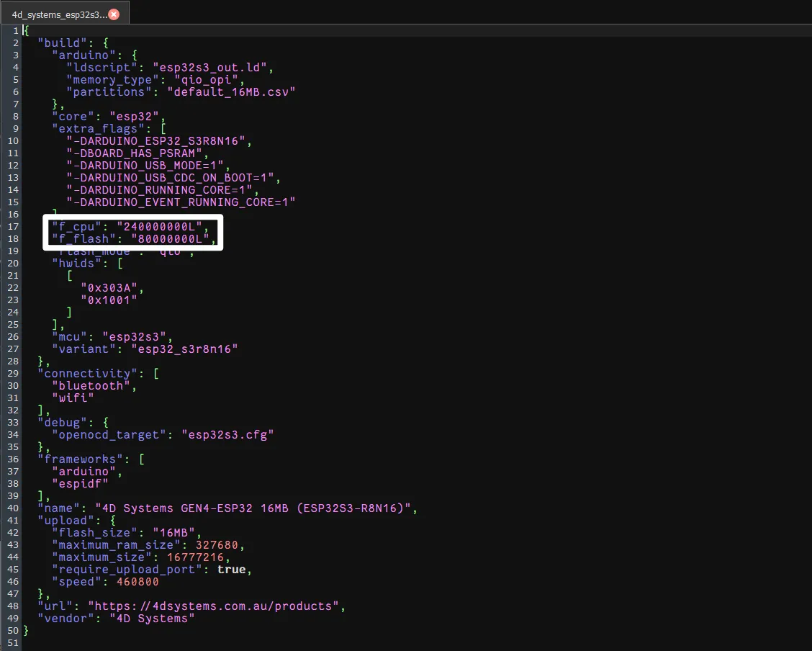Click the -DBOARD_HAS_PSRAM flag
This screenshot has height=651, width=812.
(x=134, y=153)
